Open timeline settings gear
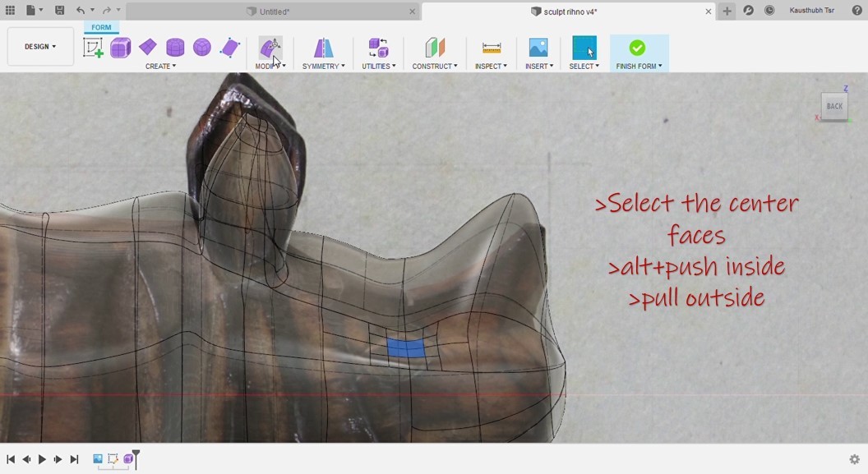Image resolution: width=868 pixels, height=474 pixels. coord(854,459)
